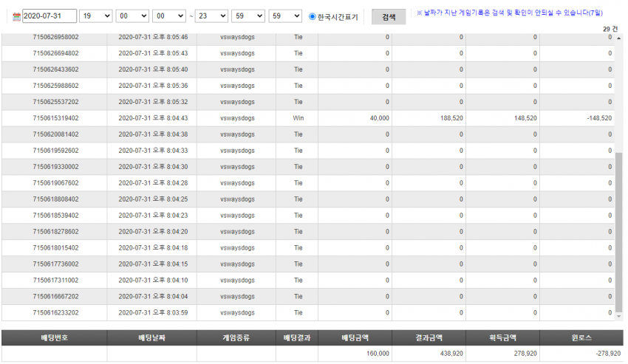Open the calendar date picker icon
Viewport: 628px width, 364px height.
pyautogui.click(x=16, y=17)
